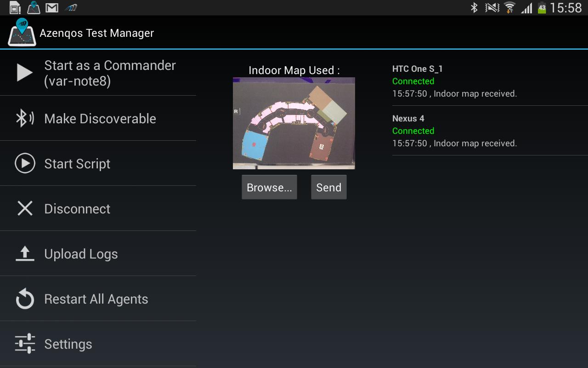The image size is (588, 368).
Task: Tap the upload arrow icon for Upload Logs
Action: (x=25, y=253)
